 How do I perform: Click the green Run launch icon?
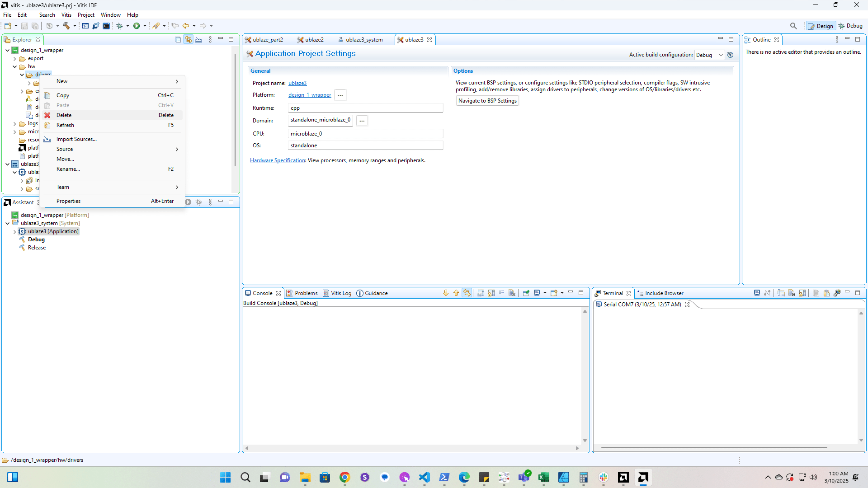coord(136,26)
